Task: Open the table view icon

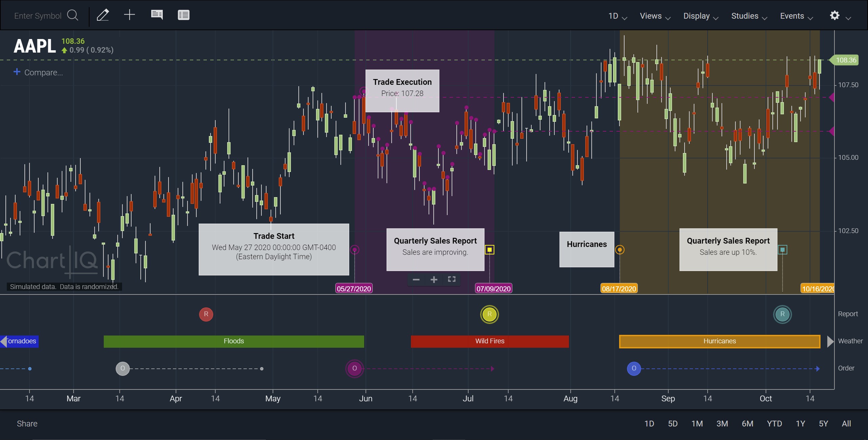Action: (183, 15)
